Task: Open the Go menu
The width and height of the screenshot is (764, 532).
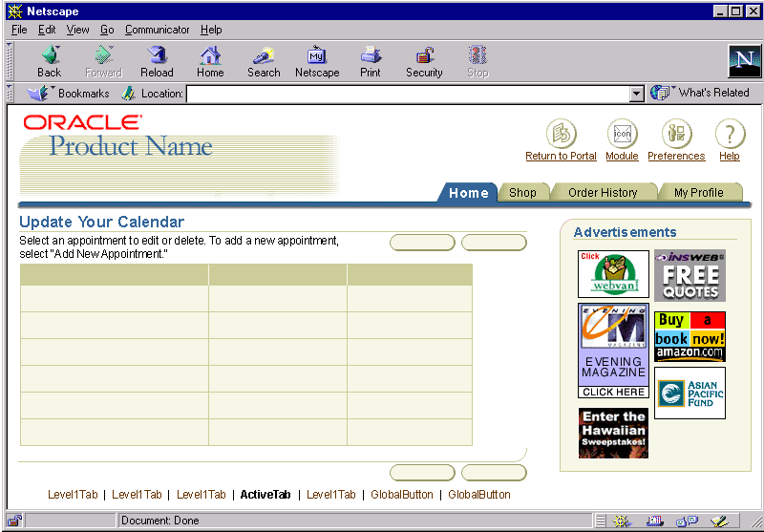Action: 107,30
